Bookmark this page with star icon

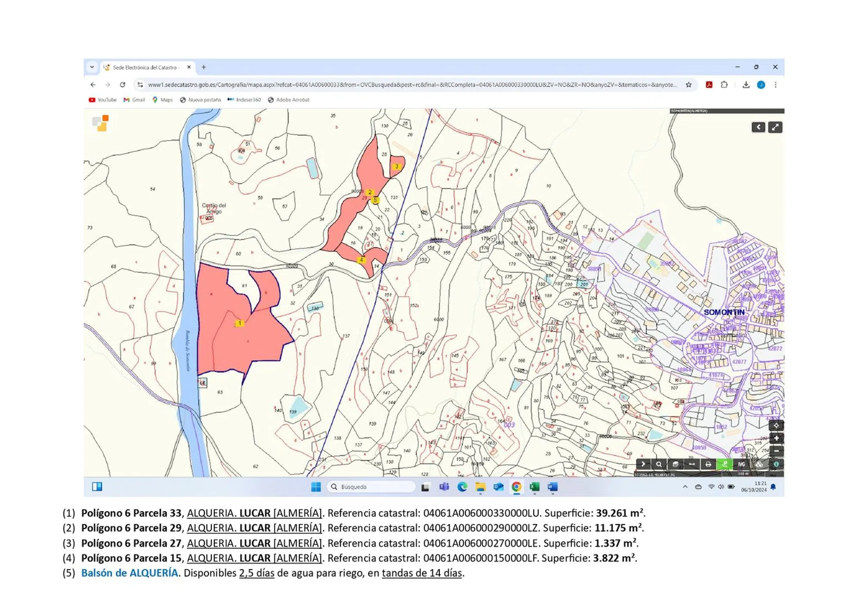point(688,85)
